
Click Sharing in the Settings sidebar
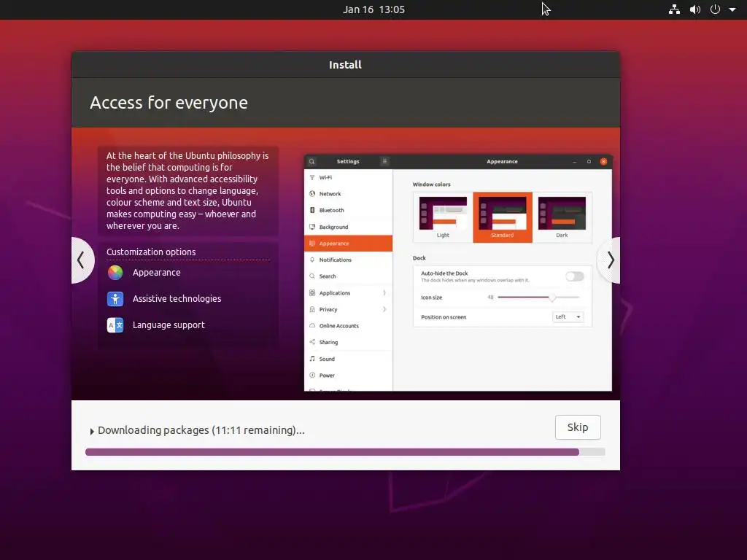click(x=348, y=342)
